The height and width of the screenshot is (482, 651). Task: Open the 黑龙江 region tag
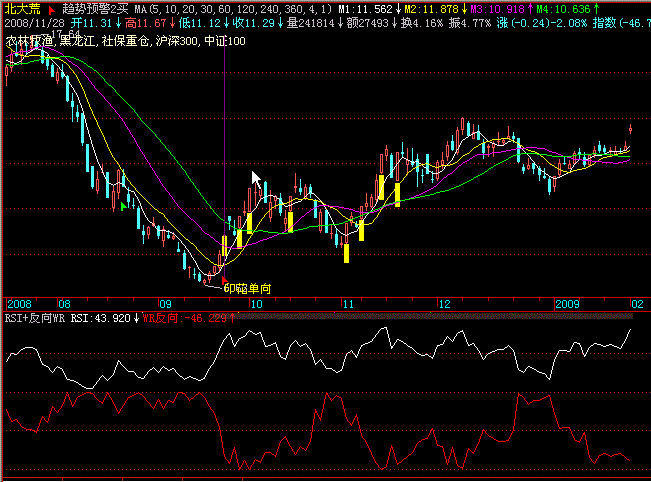[78, 41]
